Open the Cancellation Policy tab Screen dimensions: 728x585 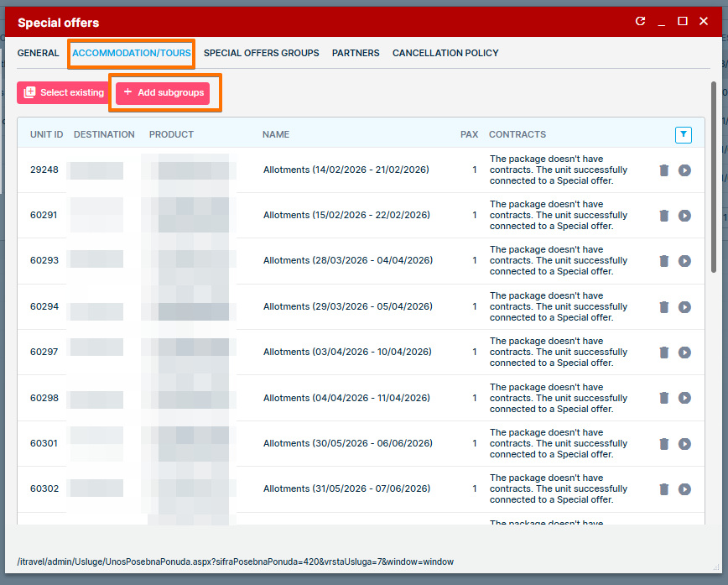445,53
